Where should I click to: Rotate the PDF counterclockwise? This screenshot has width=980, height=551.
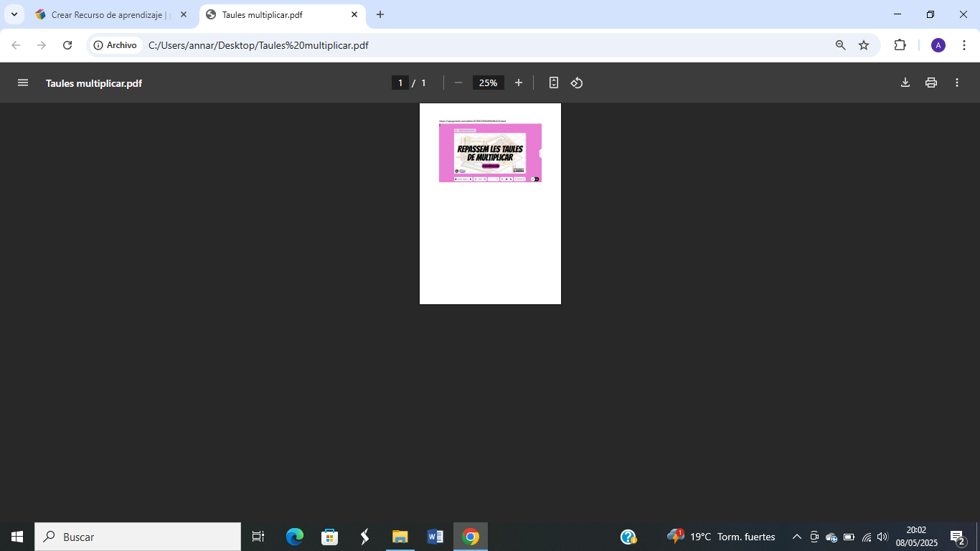pos(577,83)
